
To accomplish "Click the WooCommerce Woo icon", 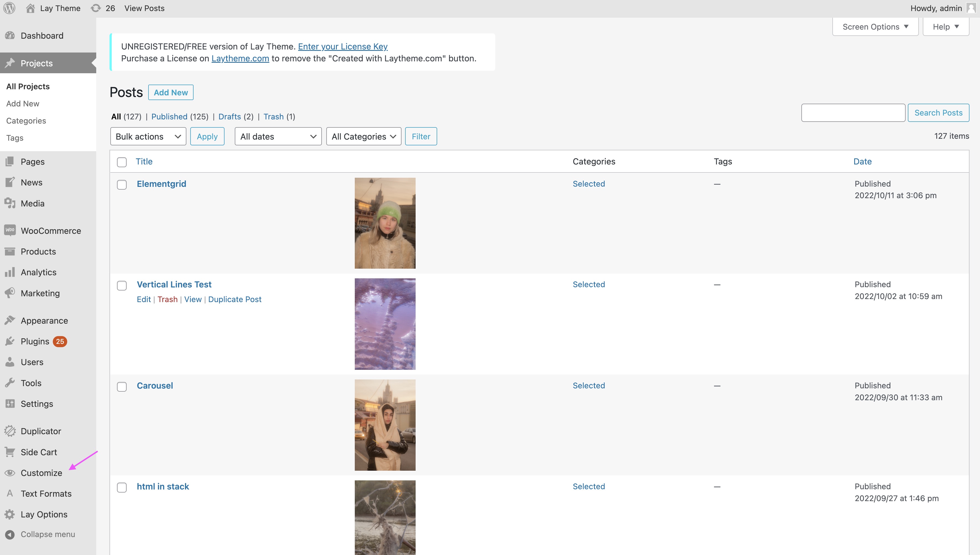I will click(10, 230).
